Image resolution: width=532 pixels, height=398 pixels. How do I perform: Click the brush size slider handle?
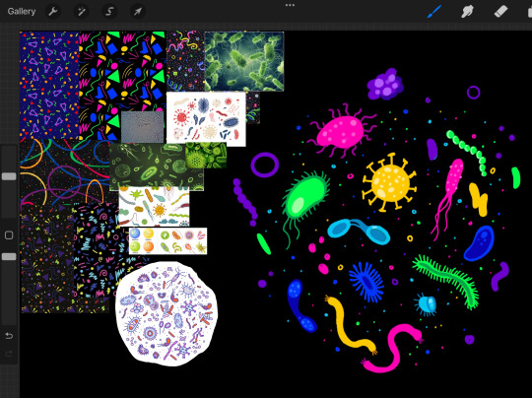coord(9,176)
